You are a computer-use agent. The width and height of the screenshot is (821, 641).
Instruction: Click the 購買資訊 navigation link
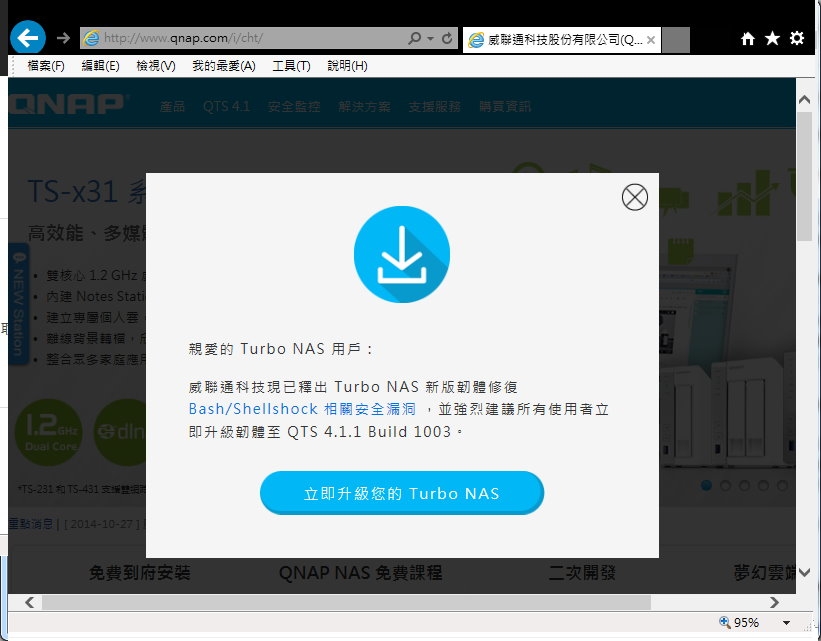pyautogui.click(x=505, y=107)
